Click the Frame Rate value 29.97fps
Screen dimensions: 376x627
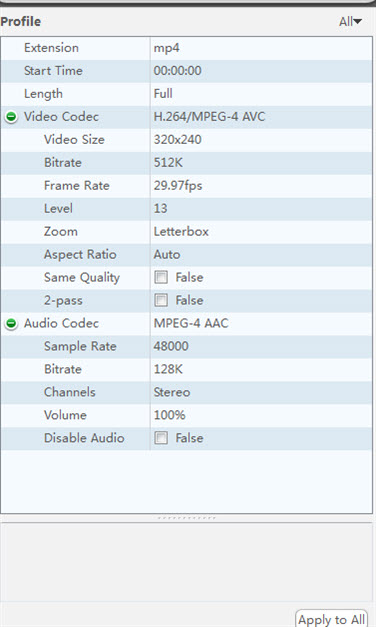pos(178,186)
